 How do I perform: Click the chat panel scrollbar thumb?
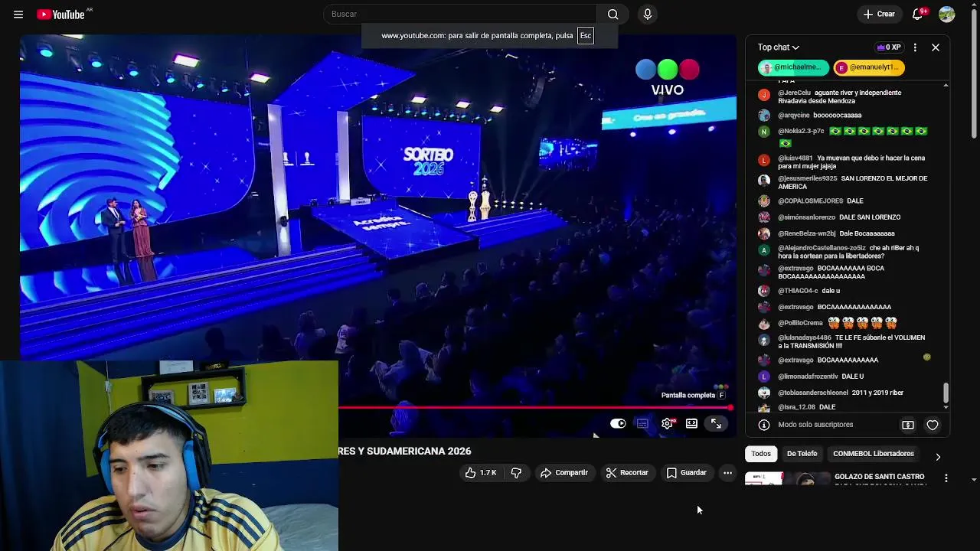[x=946, y=393]
